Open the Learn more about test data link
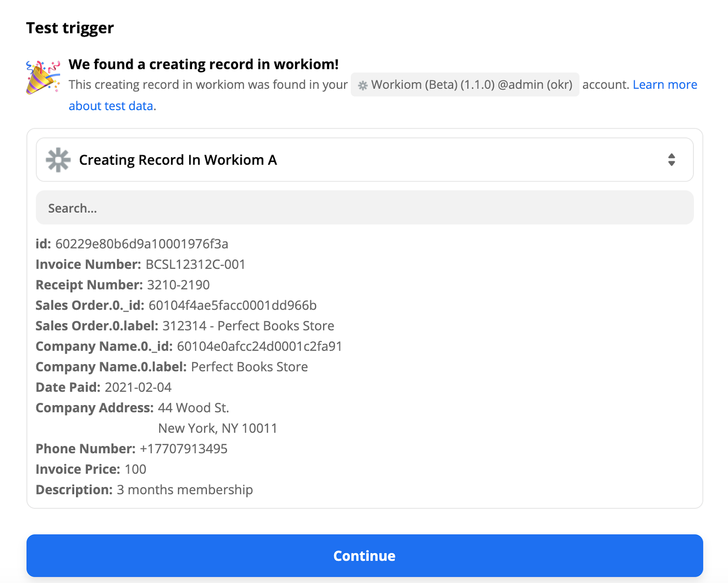 665,85
